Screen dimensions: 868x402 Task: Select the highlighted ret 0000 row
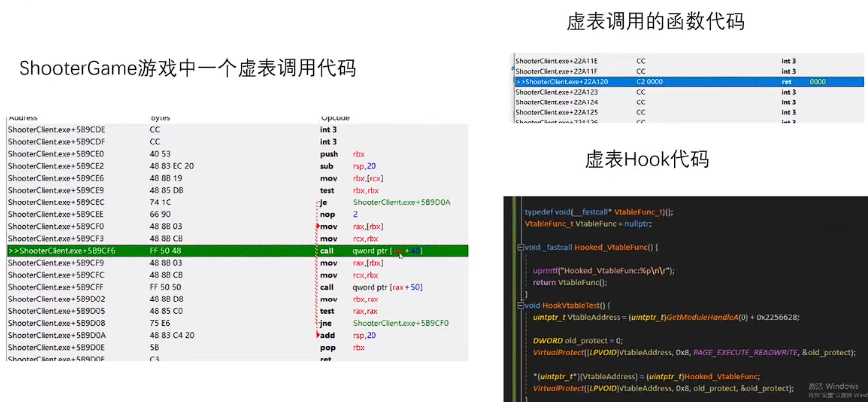click(x=689, y=82)
